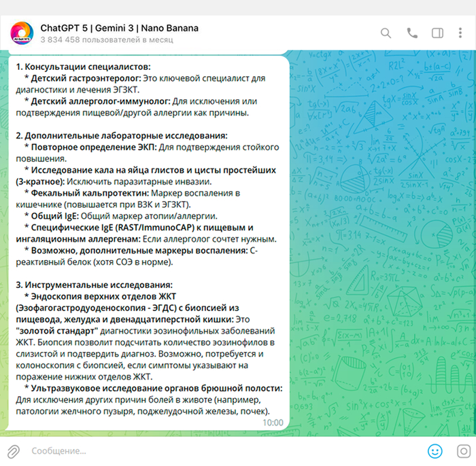Click the square icon right of emoji
This screenshot has width=476, height=466.
tap(462, 450)
